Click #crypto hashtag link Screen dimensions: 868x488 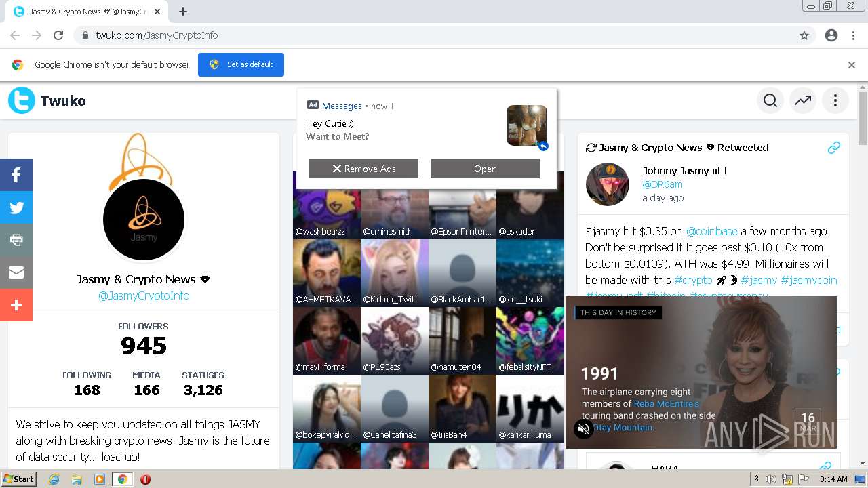coord(693,280)
